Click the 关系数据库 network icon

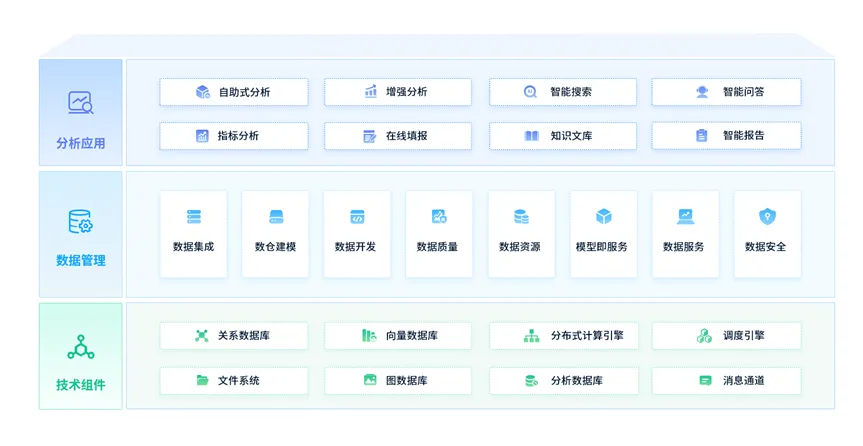(x=202, y=335)
